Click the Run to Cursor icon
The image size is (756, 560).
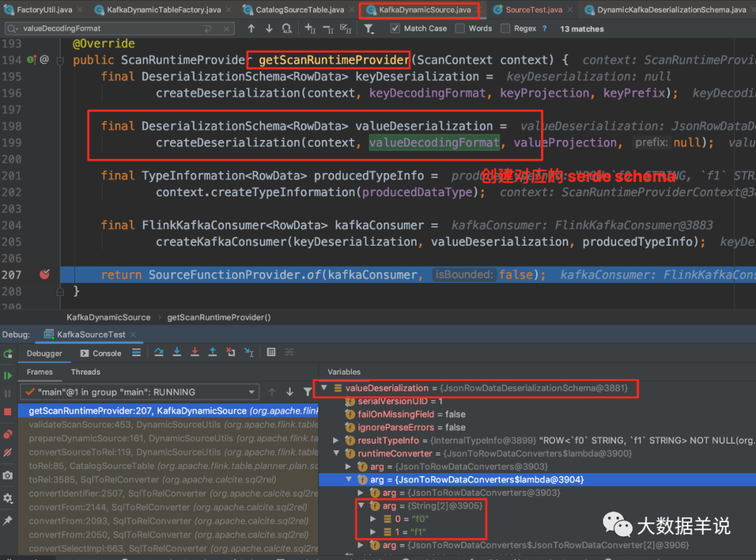click(x=248, y=353)
